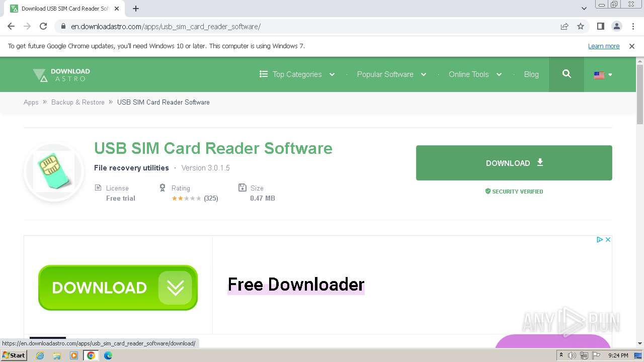Image resolution: width=644 pixels, height=362 pixels.
Task: Click the File recovery utilities category
Action: tap(131, 168)
